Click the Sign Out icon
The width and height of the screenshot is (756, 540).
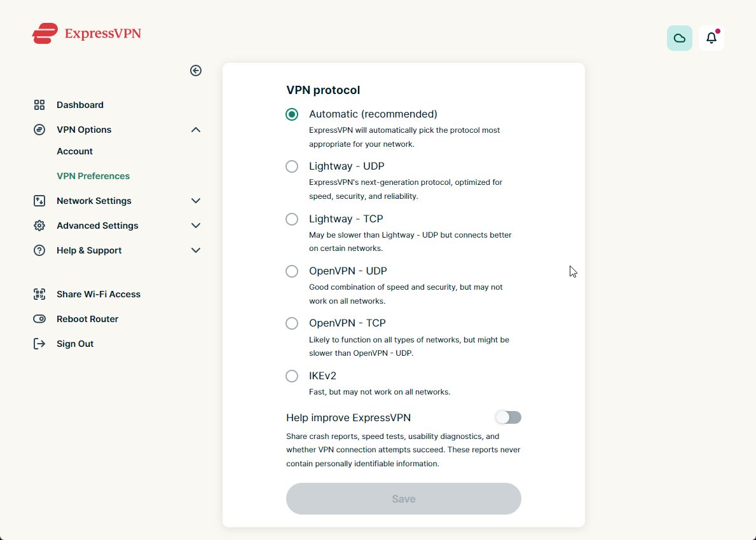click(39, 344)
